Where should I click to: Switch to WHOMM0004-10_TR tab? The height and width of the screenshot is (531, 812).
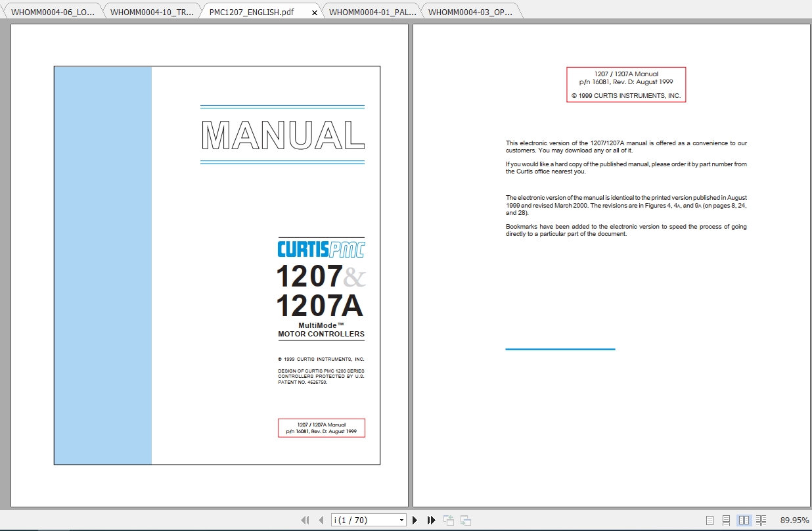tap(152, 12)
